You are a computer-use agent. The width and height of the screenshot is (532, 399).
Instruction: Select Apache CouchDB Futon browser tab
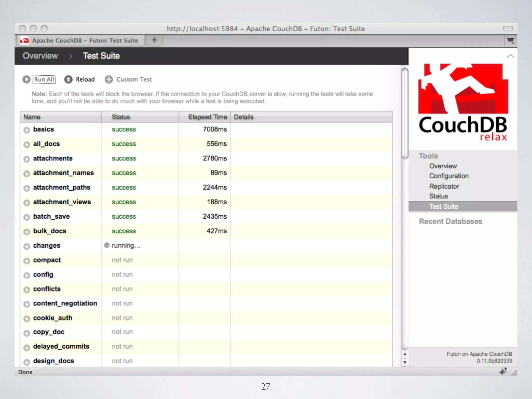click(81, 41)
